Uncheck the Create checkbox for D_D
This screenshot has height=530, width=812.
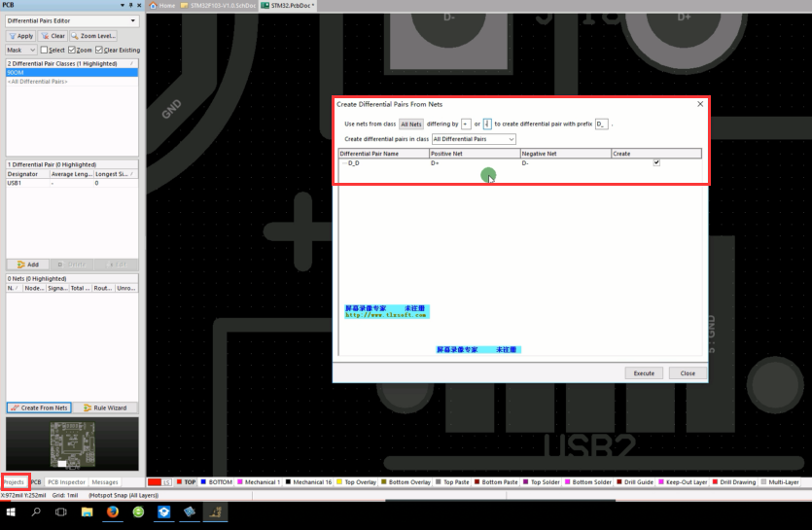click(656, 162)
